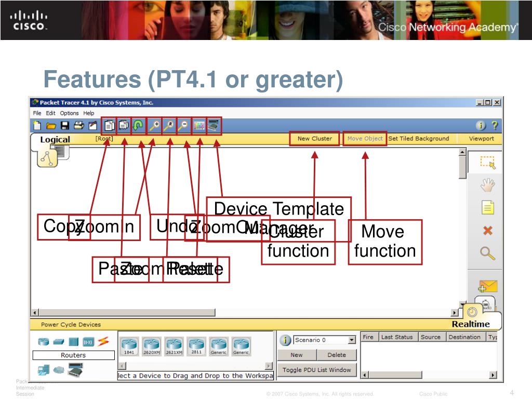532x399 pixels.
Task: Switch to the Logical workspace tab
Action: pos(55,139)
